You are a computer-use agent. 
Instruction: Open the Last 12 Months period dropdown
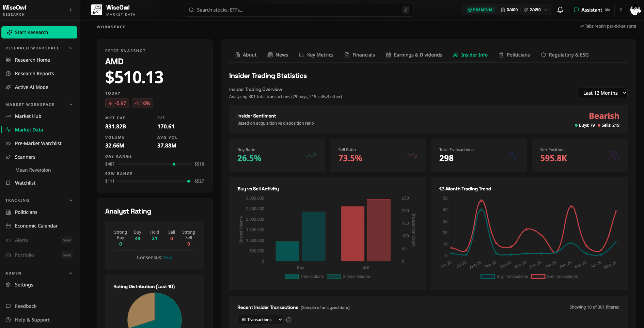point(602,93)
